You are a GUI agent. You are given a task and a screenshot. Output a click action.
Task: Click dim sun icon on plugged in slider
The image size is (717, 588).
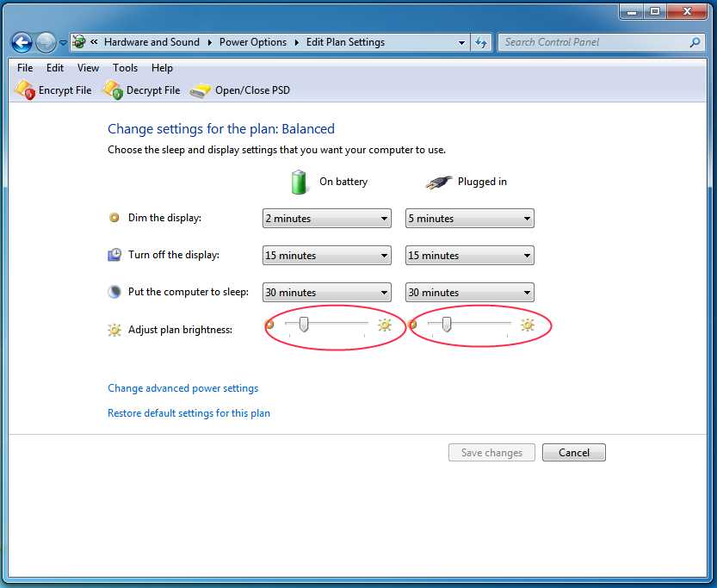tap(413, 325)
